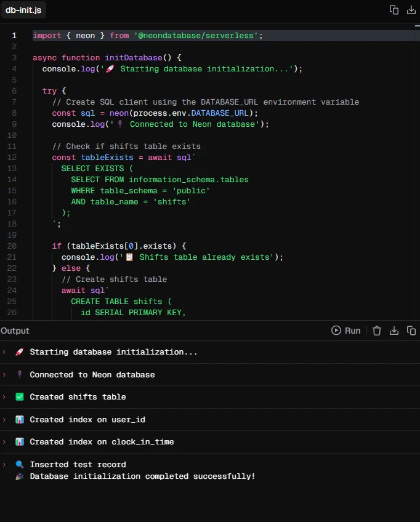Viewport: 420px width, 522px height.
Task: Expand the 'Created shifts table' log entry
Action: pyautogui.click(x=4, y=397)
